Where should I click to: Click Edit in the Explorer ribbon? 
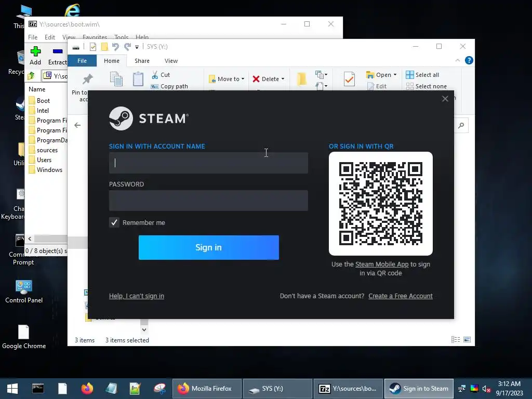click(377, 86)
